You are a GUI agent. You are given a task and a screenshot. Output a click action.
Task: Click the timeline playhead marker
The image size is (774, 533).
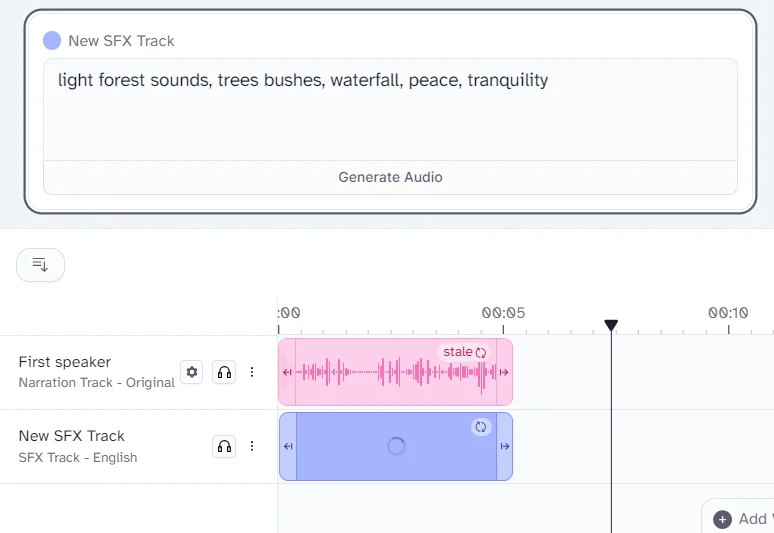(x=611, y=325)
